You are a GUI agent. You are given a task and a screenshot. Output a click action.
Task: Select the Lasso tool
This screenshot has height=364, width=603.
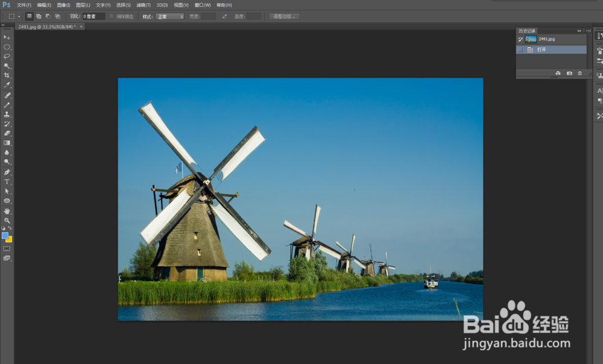(x=7, y=57)
